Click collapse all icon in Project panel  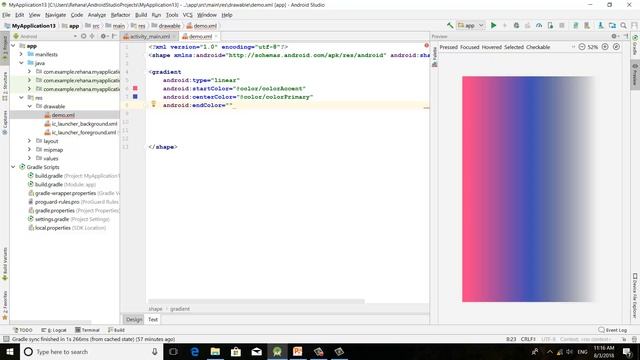point(92,36)
